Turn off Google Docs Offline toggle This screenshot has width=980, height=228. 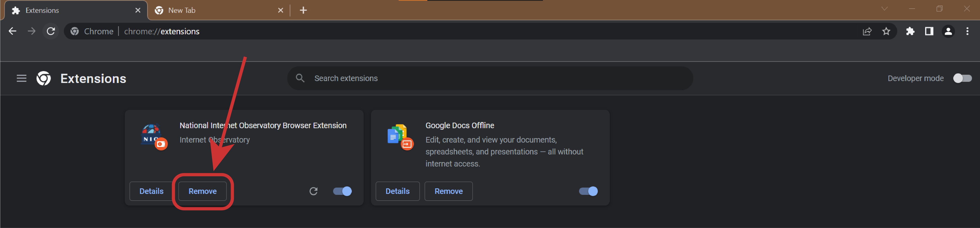(588, 191)
